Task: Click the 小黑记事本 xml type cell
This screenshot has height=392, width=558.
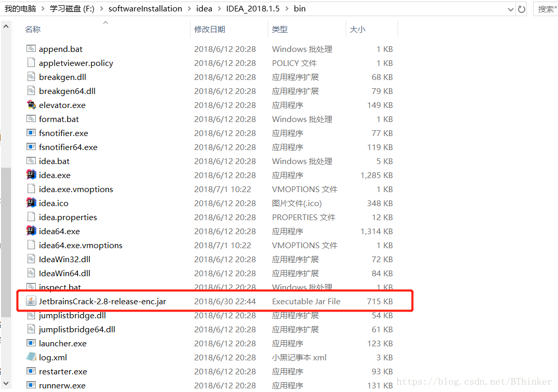Action: [x=299, y=357]
